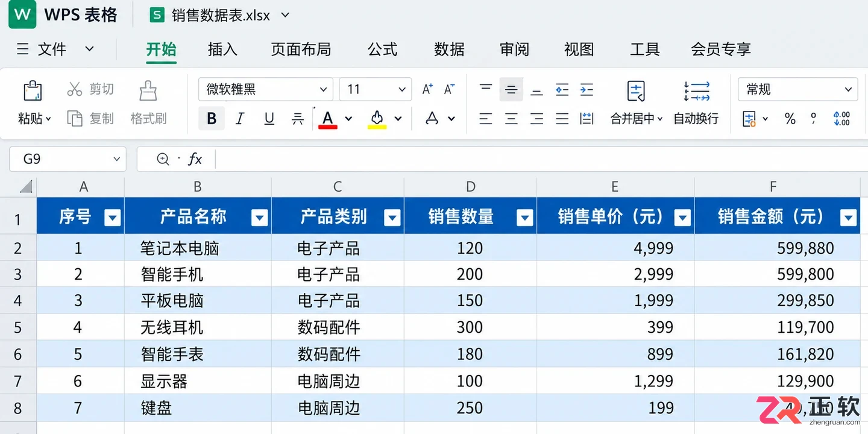Toggle the highlighted middle vertical alignment

click(511, 89)
